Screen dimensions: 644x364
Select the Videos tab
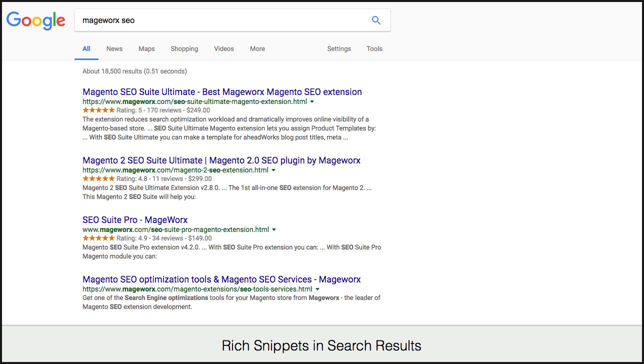(223, 49)
